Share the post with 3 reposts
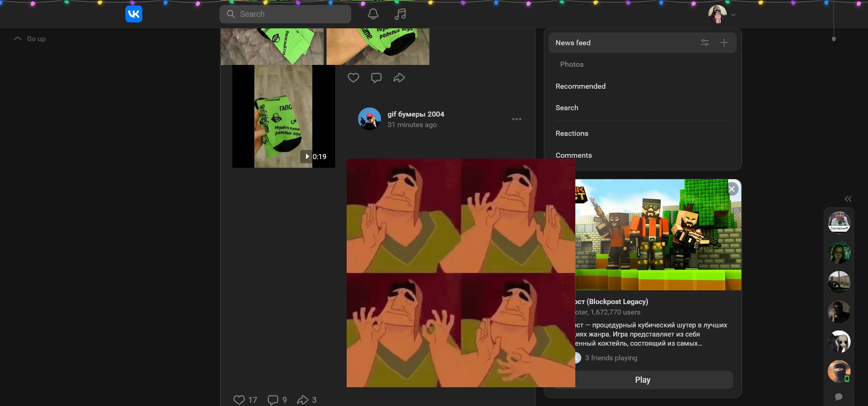Image resolution: width=868 pixels, height=406 pixels. click(x=306, y=400)
